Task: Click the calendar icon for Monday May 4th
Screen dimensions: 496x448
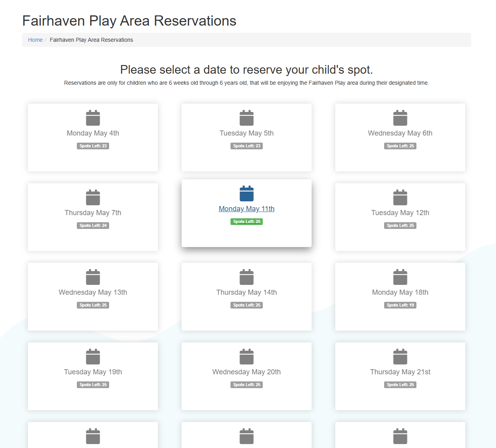Action: click(93, 118)
